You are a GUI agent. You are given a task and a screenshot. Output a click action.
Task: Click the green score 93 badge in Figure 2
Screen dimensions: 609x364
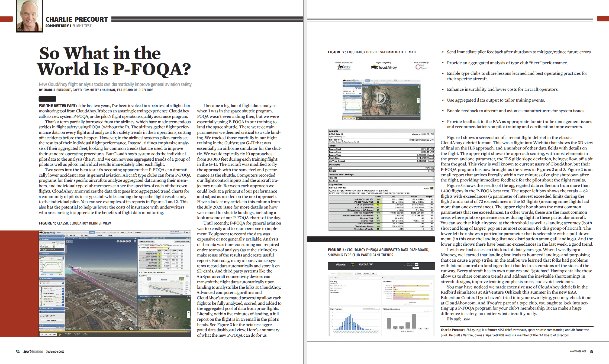(431, 188)
